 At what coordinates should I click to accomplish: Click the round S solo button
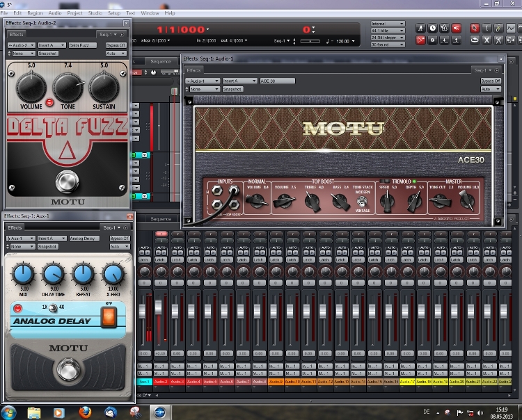[x=432, y=40]
